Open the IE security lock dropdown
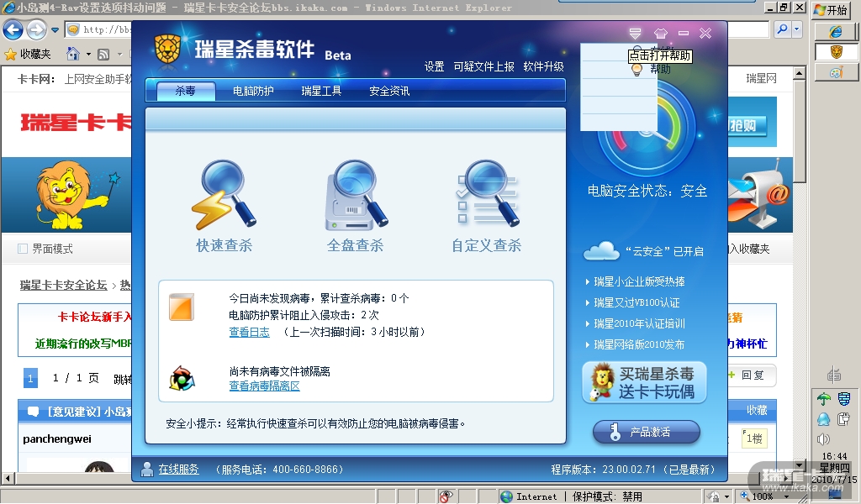This screenshot has height=504, width=861. pyautogui.click(x=727, y=496)
